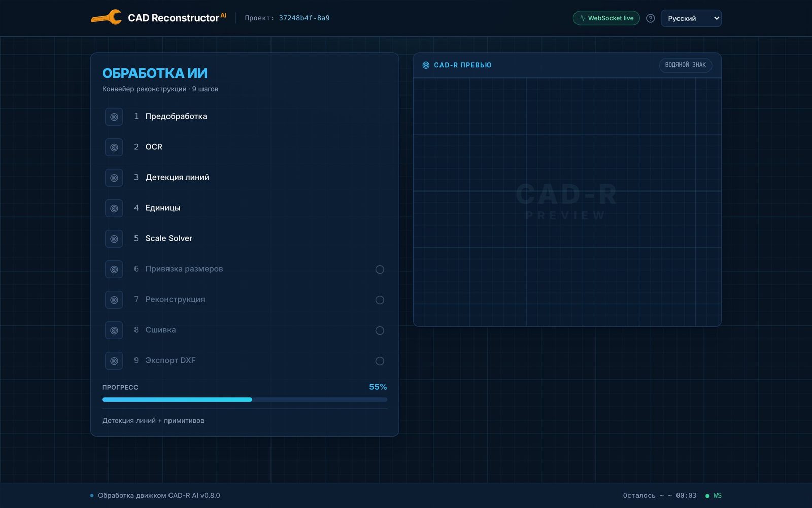Click the step icon beside OCR
Screen dimensions: 812x508
[114, 147]
